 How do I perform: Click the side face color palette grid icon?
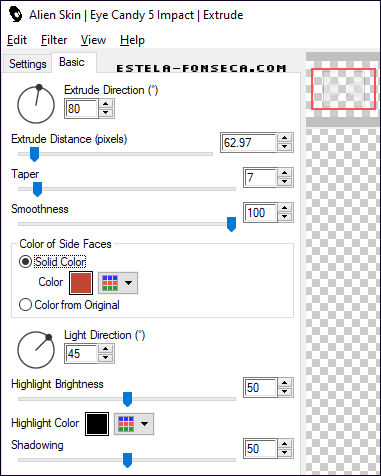click(110, 283)
